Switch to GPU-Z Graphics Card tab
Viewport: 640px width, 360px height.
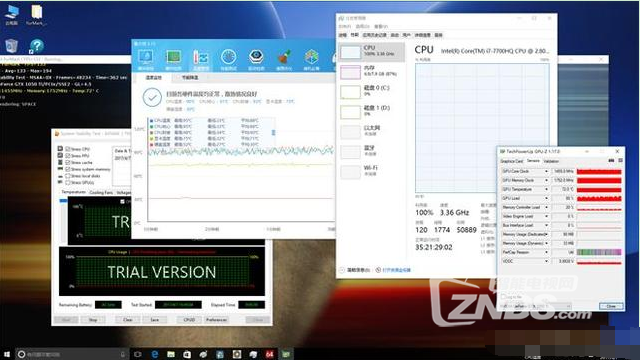tap(511, 161)
